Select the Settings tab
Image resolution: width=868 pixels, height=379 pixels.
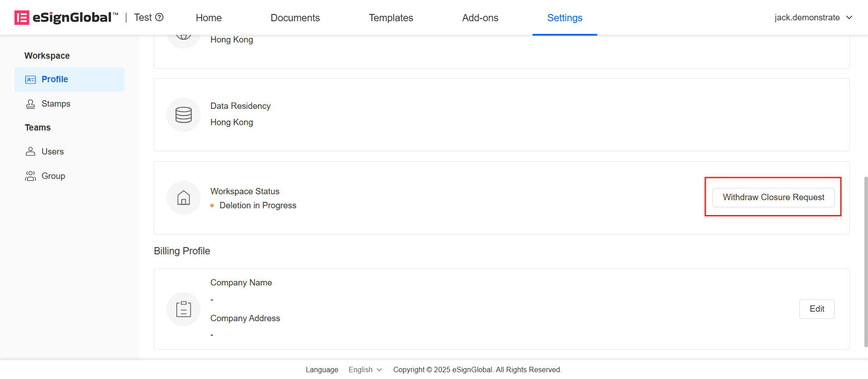point(565,18)
